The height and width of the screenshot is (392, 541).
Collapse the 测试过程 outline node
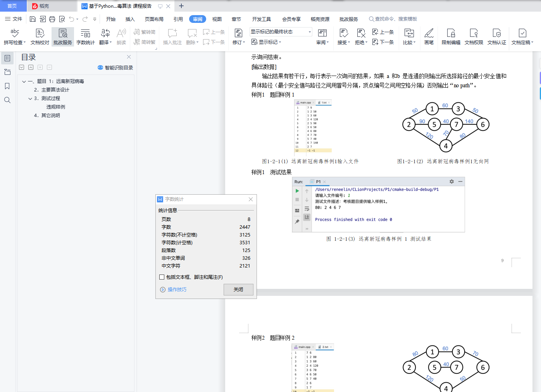30,98
